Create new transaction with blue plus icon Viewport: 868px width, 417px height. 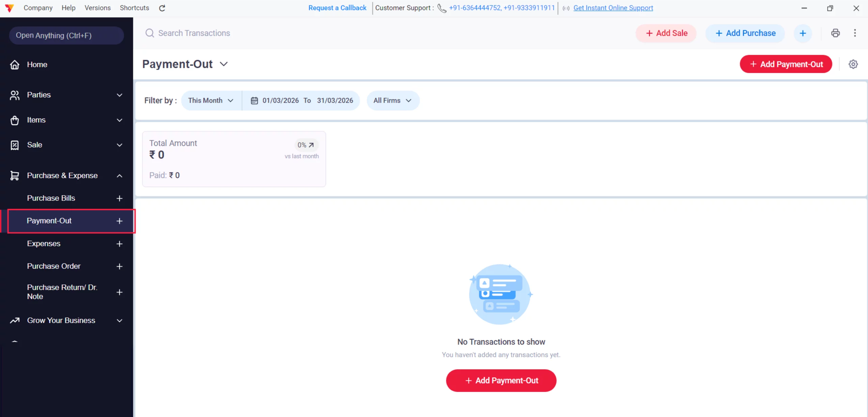[x=803, y=33]
